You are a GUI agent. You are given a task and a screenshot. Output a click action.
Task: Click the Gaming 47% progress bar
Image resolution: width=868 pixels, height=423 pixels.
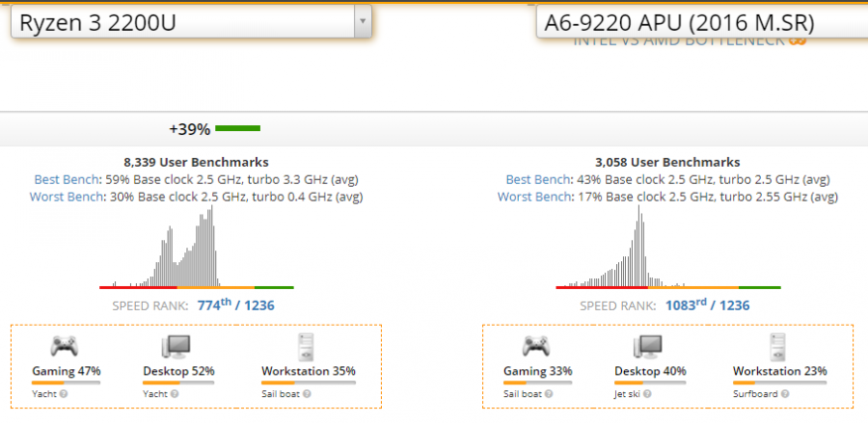[x=66, y=383]
